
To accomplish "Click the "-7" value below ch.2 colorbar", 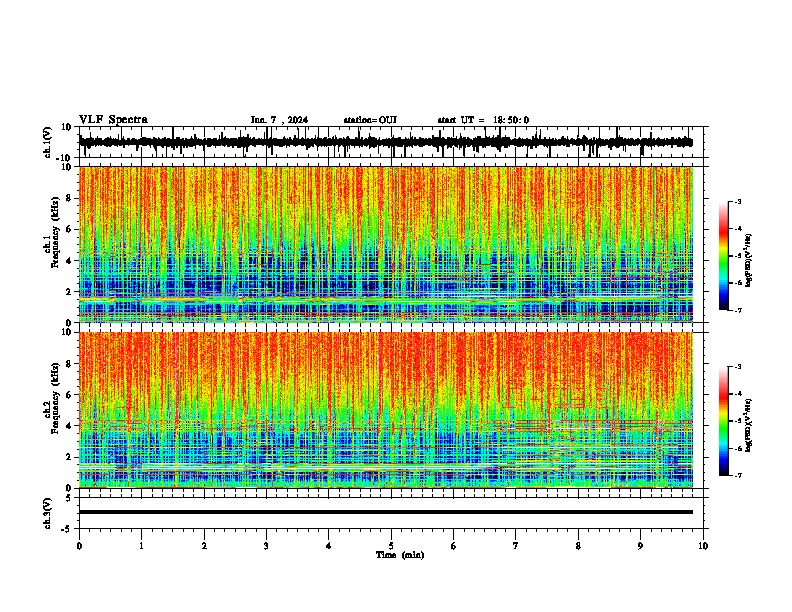I will [x=738, y=476].
